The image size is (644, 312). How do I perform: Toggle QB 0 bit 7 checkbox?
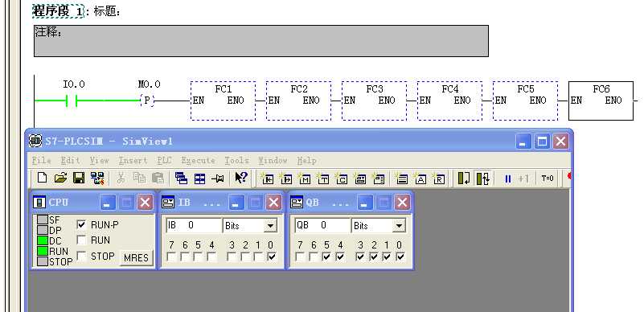pos(300,257)
